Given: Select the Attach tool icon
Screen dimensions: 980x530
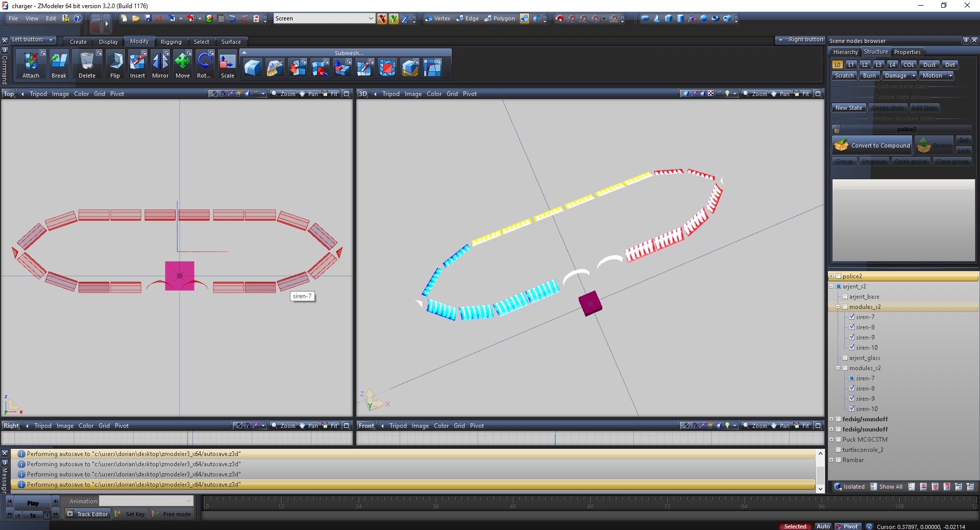Looking at the screenshot, I should [31, 62].
